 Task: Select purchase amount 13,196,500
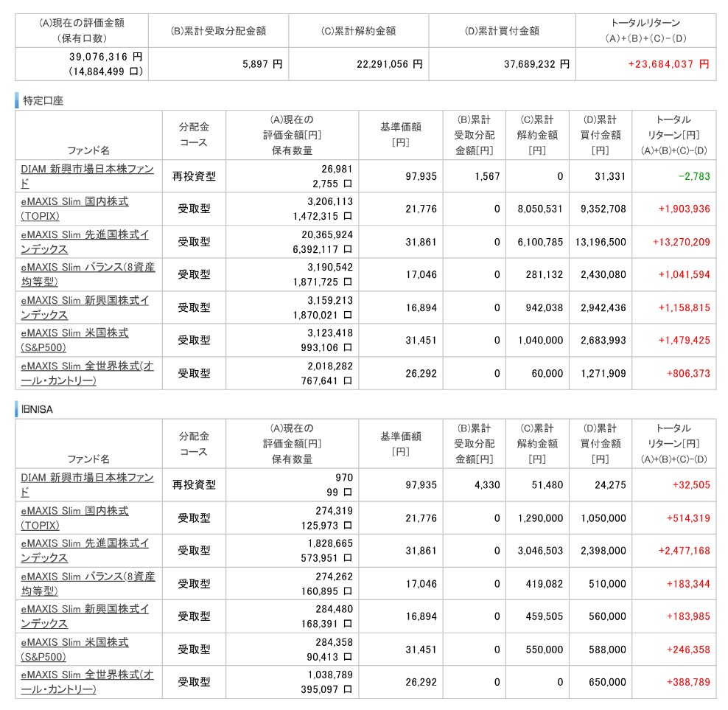[x=601, y=242]
